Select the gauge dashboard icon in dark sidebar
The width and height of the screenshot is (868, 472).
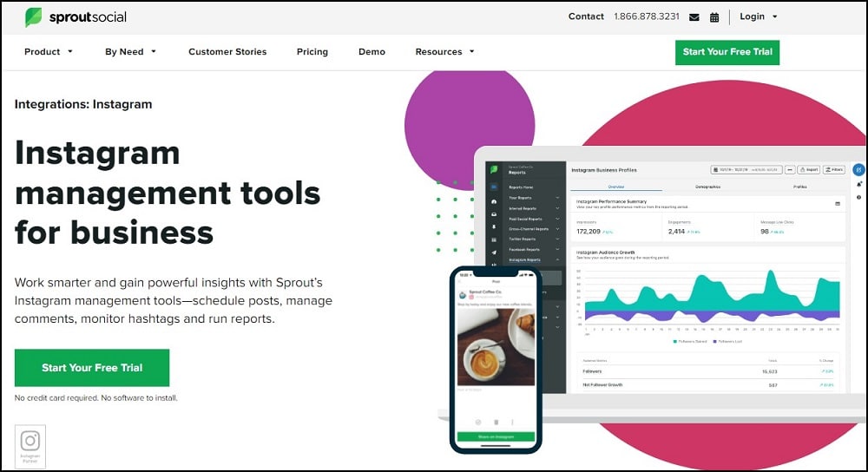pos(494,202)
